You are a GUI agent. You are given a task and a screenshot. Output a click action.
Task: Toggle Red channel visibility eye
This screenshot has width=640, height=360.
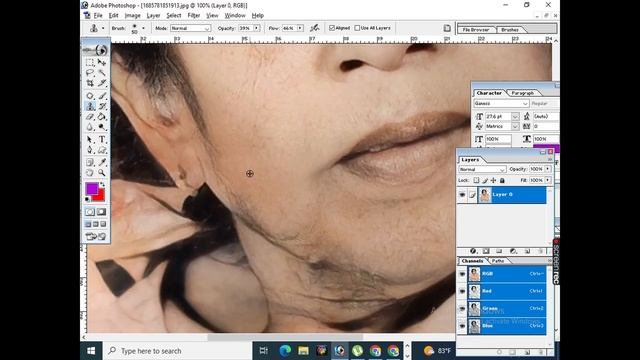pyautogui.click(x=462, y=291)
